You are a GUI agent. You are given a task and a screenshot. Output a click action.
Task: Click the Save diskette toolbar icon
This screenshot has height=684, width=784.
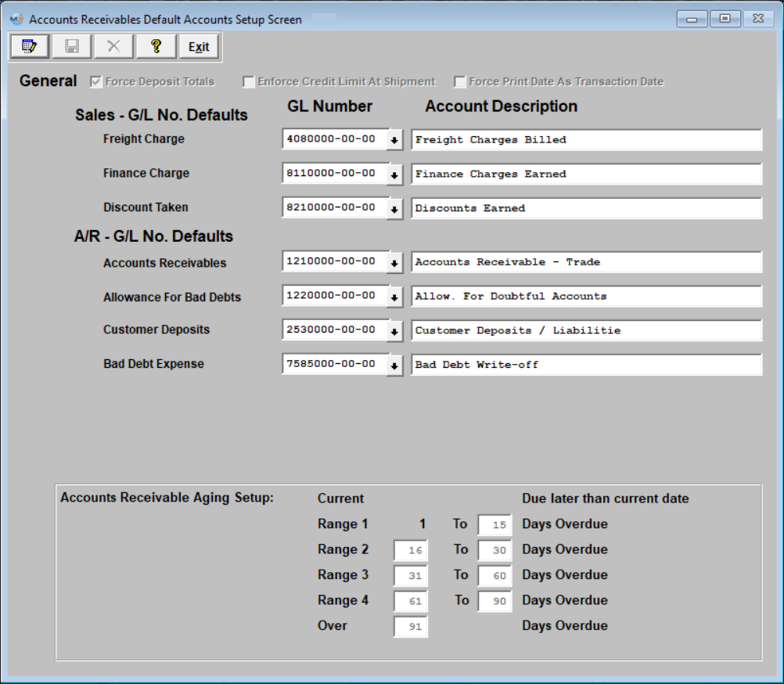pos(71,46)
